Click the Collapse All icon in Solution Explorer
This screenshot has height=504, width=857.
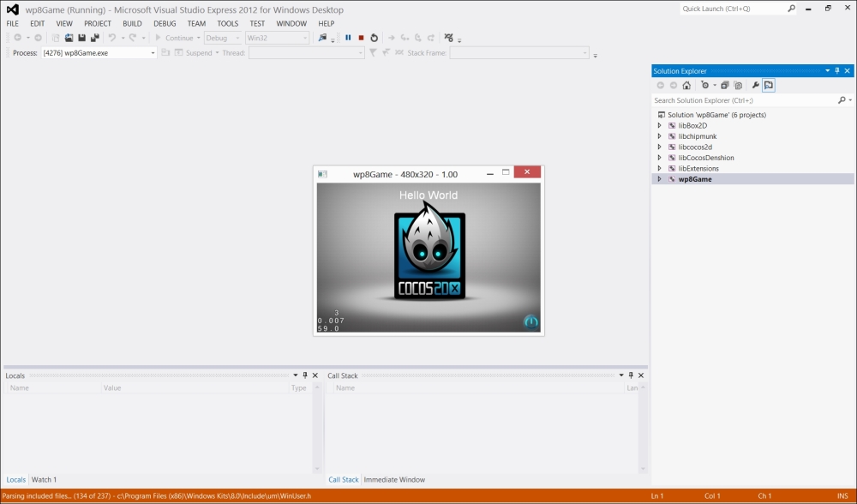(x=725, y=85)
